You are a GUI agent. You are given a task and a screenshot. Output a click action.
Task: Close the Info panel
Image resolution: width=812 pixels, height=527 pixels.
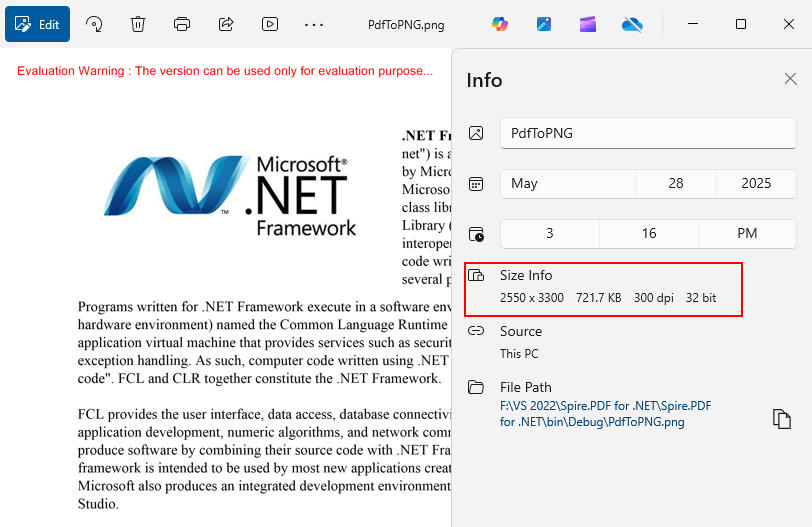(790, 79)
